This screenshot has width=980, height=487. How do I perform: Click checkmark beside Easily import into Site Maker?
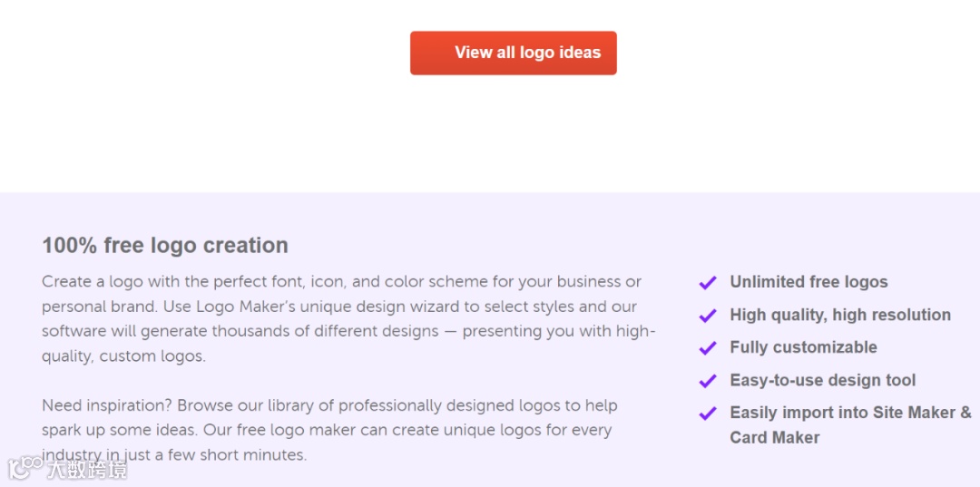click(x=708, y=414)
